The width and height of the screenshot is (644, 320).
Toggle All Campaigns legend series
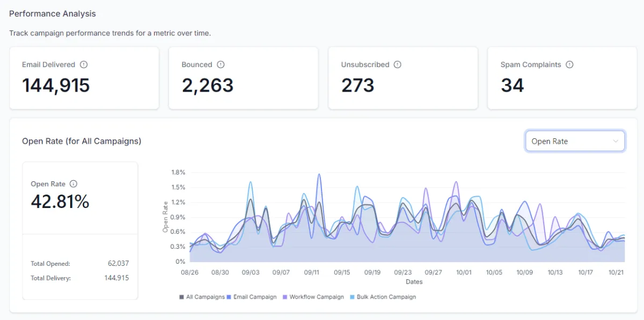[x=201, y=297]
